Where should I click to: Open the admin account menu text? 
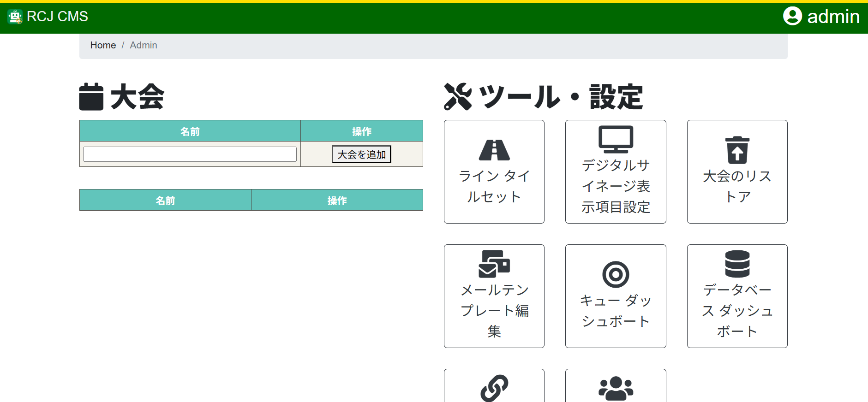pos(833,17)
